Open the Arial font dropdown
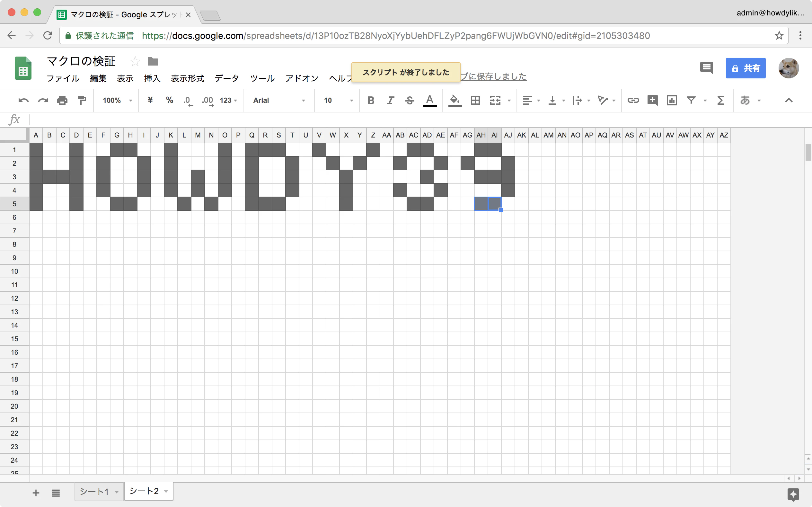The height and width of the screenshot is (507, 812). [x=279, y=100]
